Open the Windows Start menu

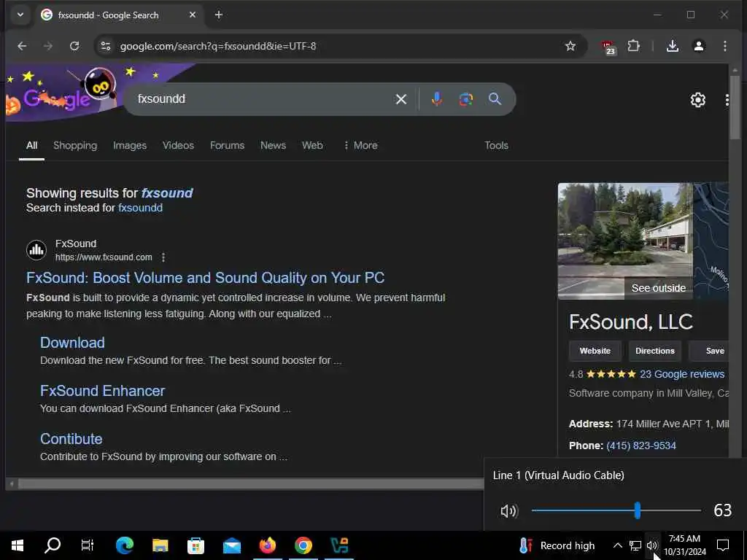(x=18, y=545)
